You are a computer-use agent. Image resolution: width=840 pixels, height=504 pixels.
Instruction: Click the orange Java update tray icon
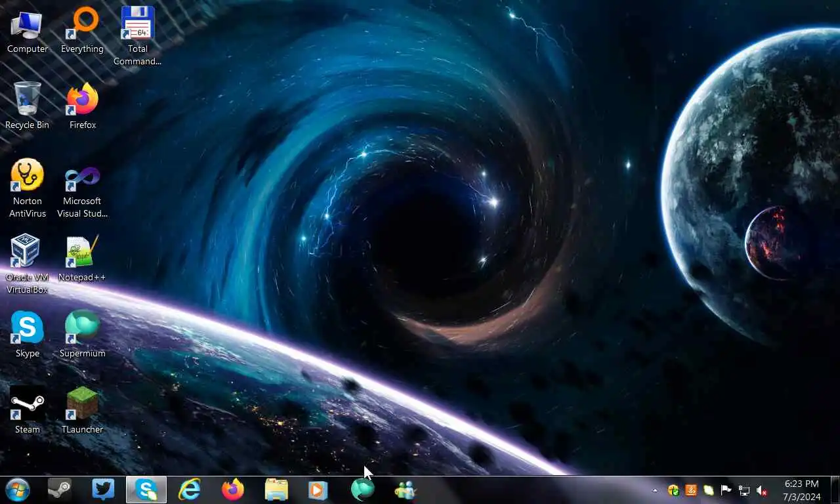[x=691, y=490]
